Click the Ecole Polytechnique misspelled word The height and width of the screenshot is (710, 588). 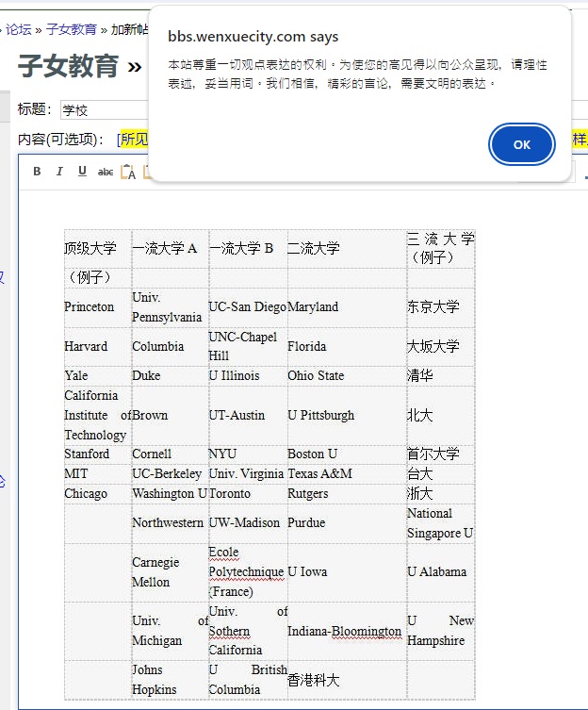246,562
